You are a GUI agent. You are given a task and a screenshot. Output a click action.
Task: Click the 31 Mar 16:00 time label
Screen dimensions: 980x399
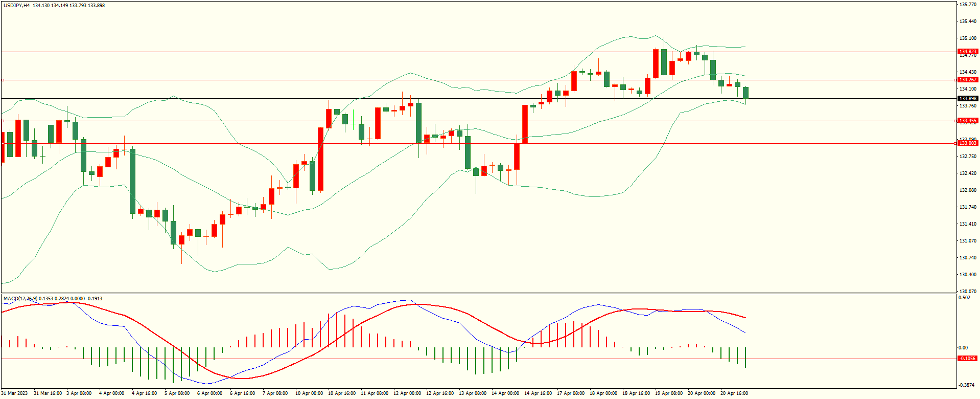click(48, 393)
